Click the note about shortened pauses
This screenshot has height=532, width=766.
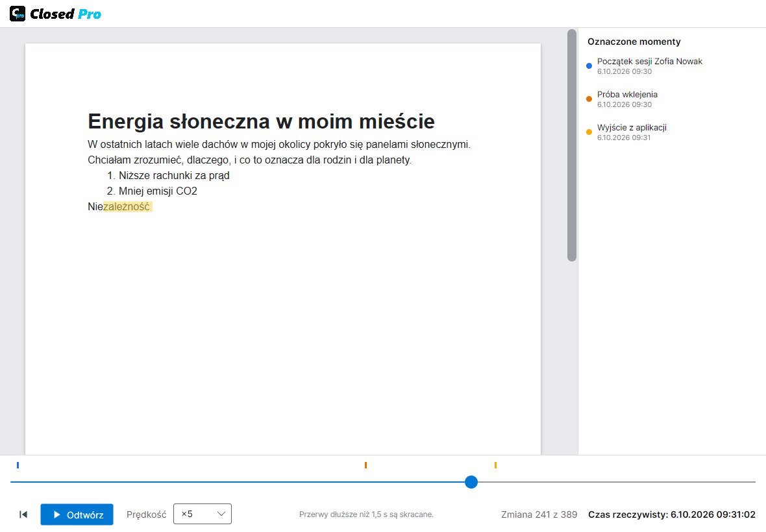pos(366,514)
